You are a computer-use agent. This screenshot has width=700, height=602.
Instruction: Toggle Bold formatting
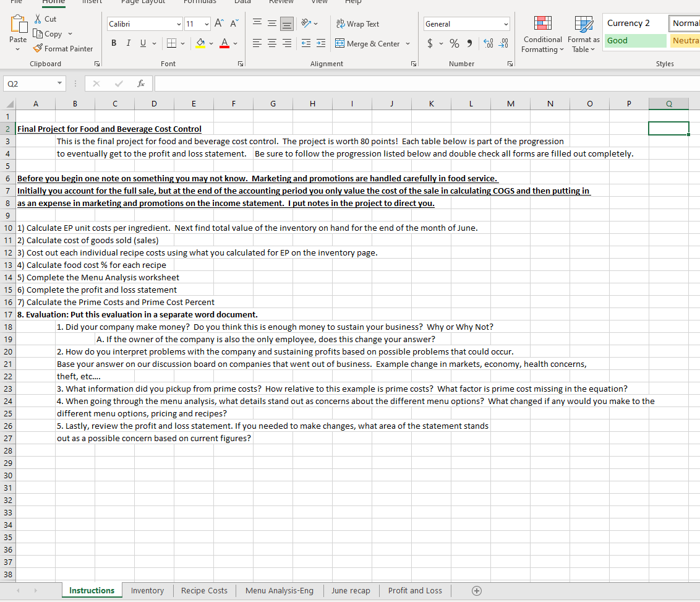pyautogui.click(x=114, y=43)
